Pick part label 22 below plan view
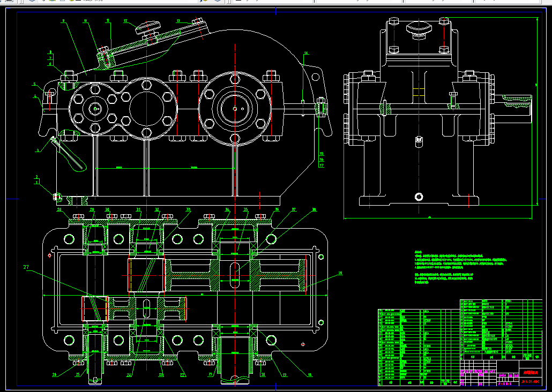 tap(183, 375)
